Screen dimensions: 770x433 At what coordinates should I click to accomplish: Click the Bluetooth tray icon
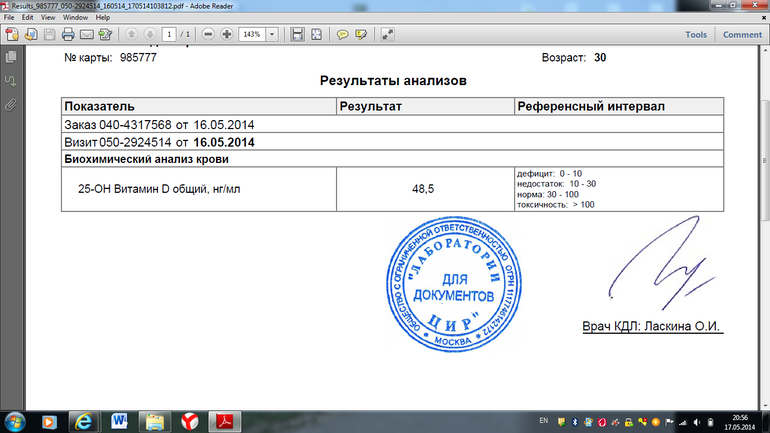click(x=575, y=422)
